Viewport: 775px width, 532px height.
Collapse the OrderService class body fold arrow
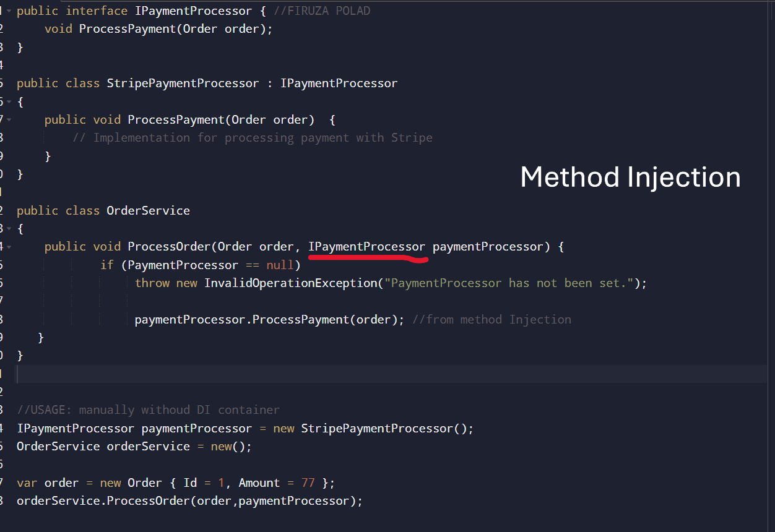click(9, 229)
